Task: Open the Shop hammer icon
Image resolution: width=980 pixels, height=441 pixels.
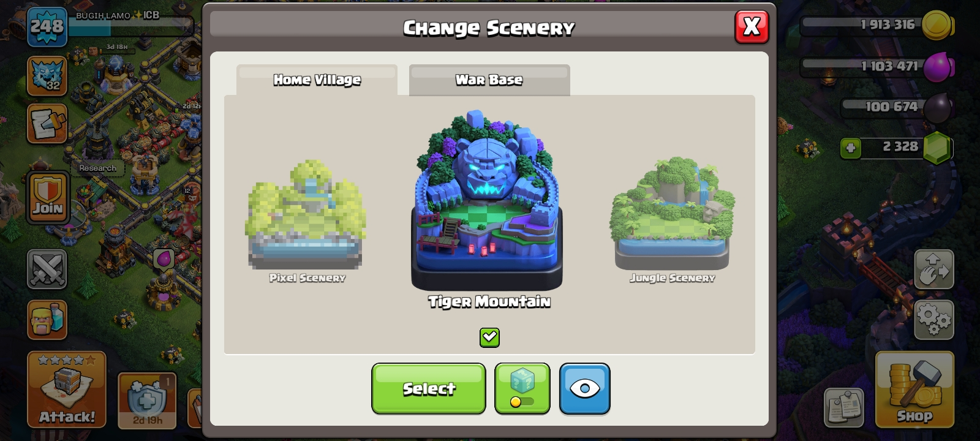Action: [x=914, y=389]
